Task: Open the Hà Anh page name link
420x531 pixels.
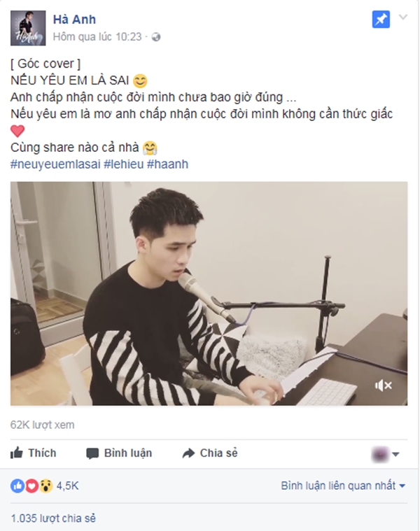Action: tap(74, 20)
